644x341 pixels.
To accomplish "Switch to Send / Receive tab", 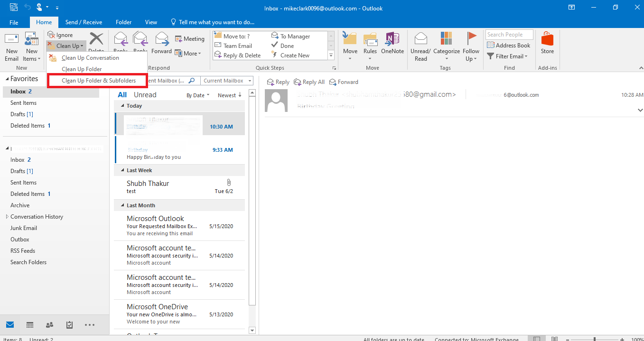I will click(x=84, y=22).
